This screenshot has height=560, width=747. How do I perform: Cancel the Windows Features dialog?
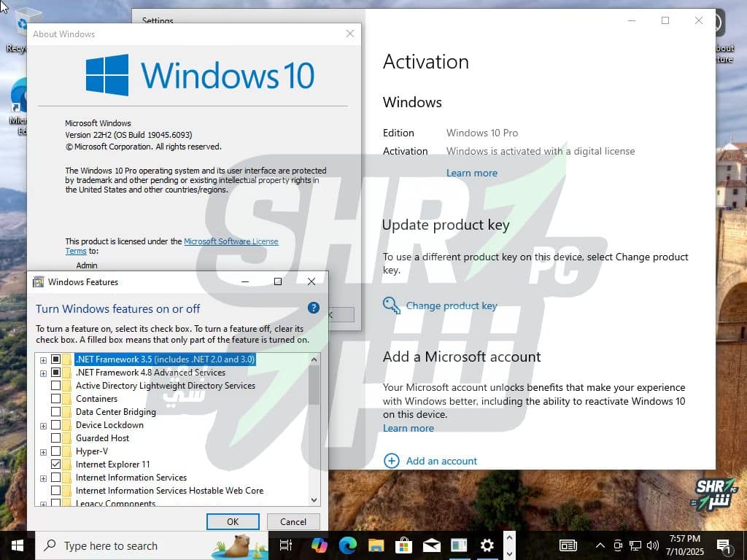point(293,521)
